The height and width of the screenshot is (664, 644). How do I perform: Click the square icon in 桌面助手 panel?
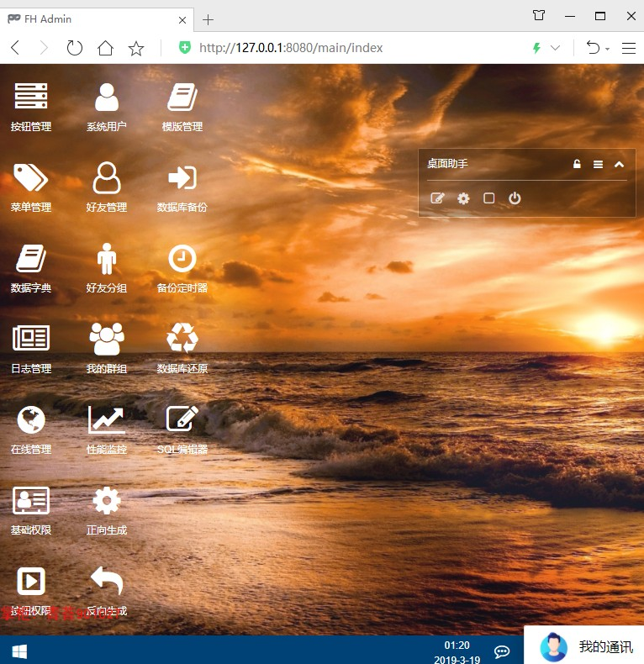pos(489,198)
